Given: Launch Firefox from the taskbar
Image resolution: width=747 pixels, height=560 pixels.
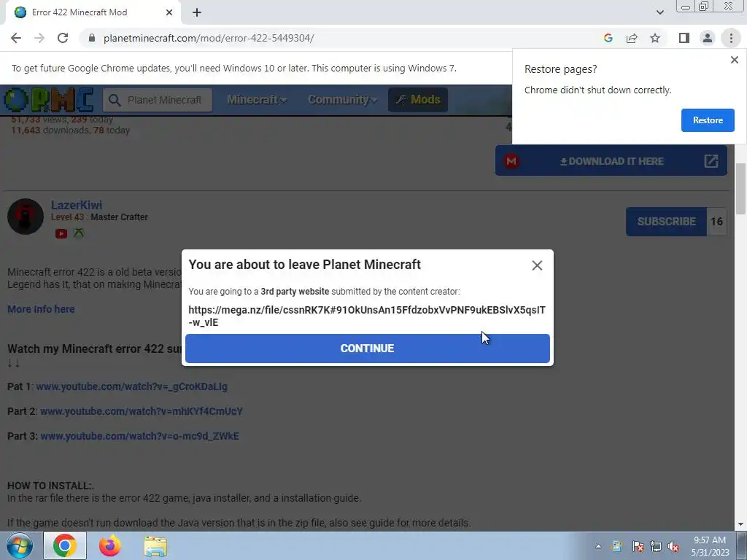Looking at the screenshot, I should tap(110, 545).
